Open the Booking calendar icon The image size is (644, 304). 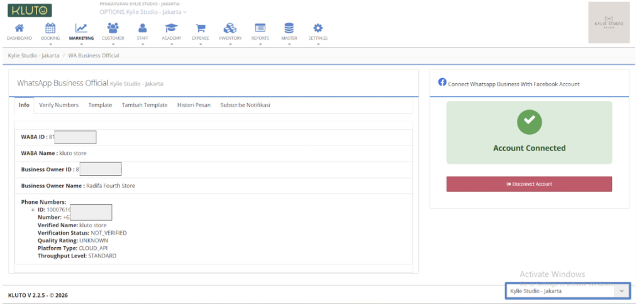[x=50, y=28]
